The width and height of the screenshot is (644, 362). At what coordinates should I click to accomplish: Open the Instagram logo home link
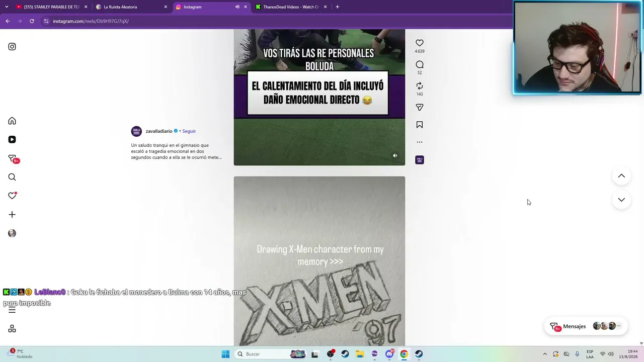pos(12,47)
